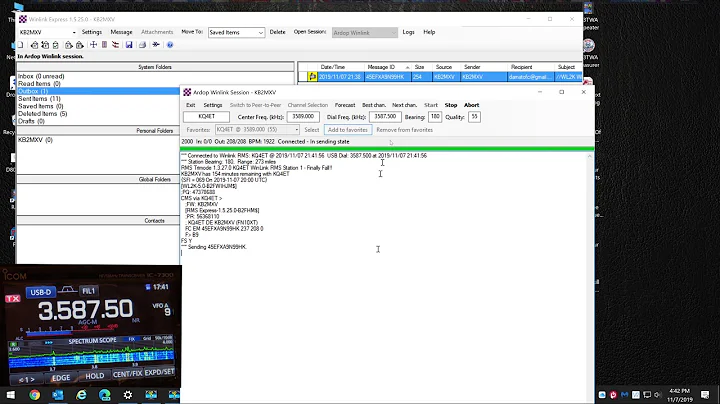Click Start in the session menu bar

[x=431, y=105]
